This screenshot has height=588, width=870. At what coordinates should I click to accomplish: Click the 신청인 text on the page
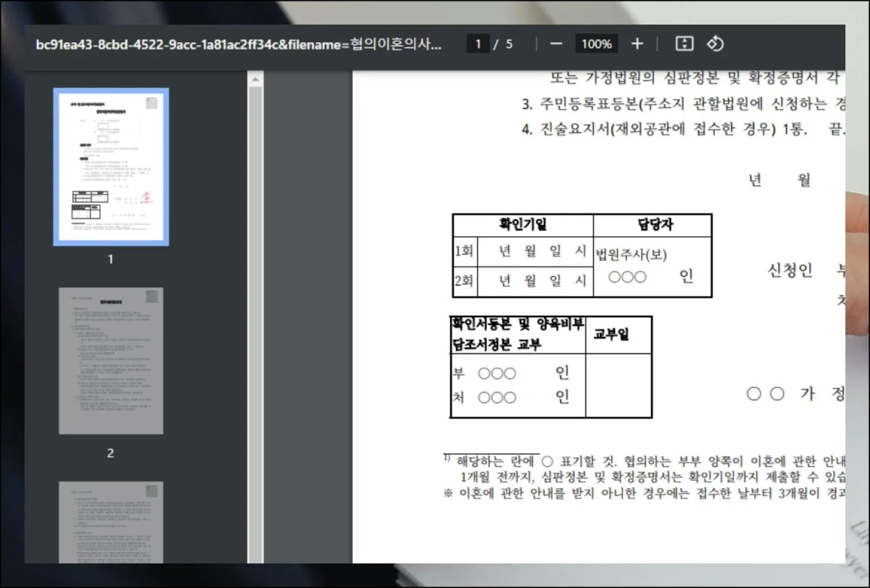tap(790, 271)
